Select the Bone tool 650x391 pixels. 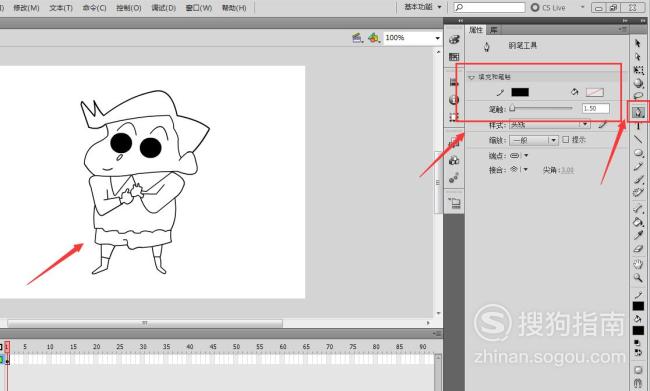coord(638,209)
